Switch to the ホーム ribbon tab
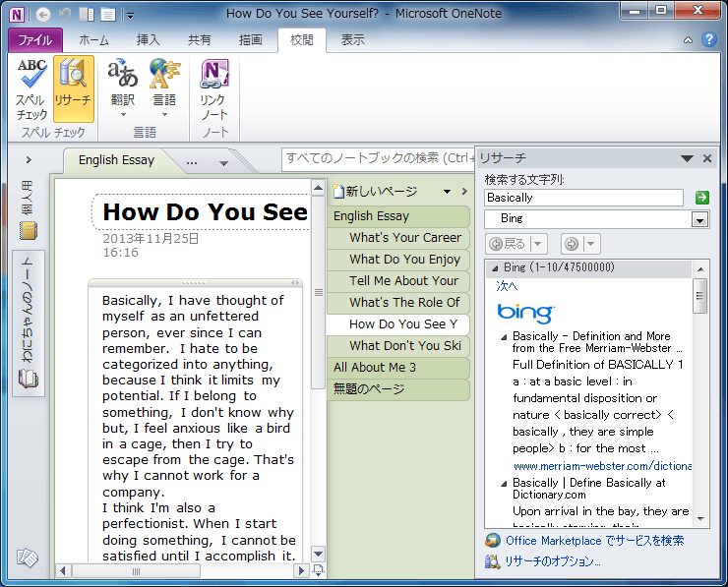This screenshot has height=587, width=728. [x=93, y=40]
